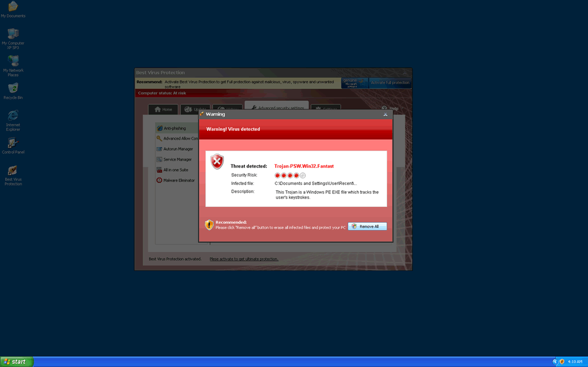The image size is (588, 367).
Task: Open Malware Eliminator from sidebar
Action: click(x=178, y=180)
